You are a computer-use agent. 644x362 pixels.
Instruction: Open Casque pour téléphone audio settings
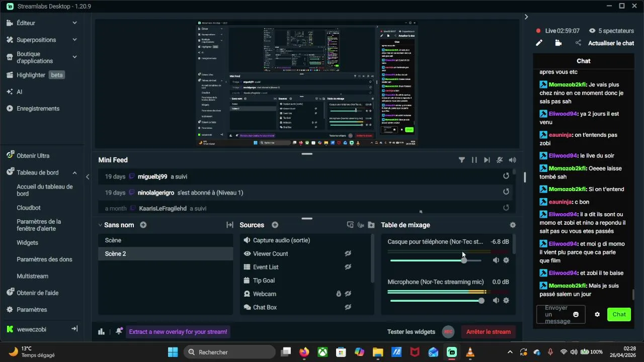coord(506,260)
